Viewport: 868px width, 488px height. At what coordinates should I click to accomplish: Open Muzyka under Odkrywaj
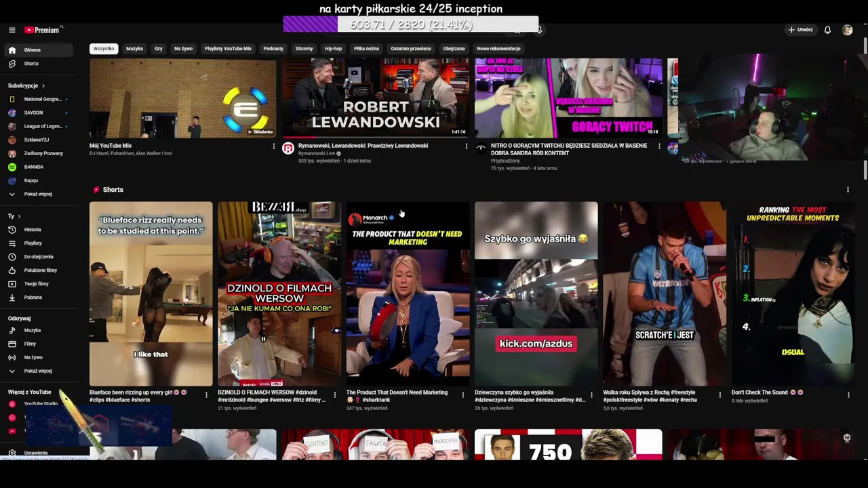pos(40,331)
